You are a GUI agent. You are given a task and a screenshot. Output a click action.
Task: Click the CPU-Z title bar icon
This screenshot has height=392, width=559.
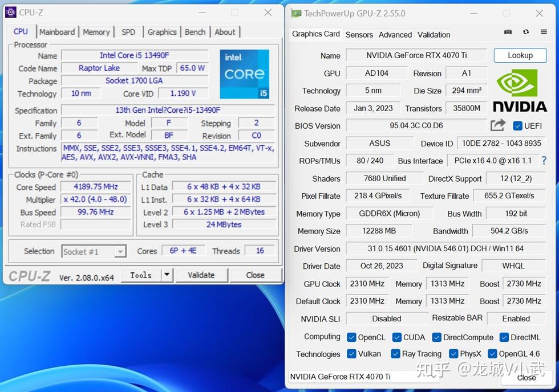click(11, 13)
